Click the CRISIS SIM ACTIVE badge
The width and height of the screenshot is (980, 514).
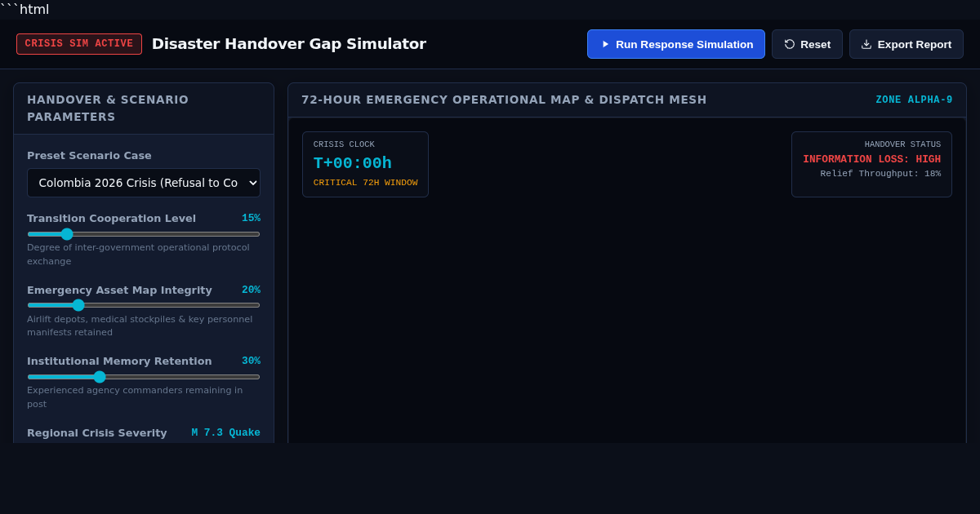tap(79, 44)
